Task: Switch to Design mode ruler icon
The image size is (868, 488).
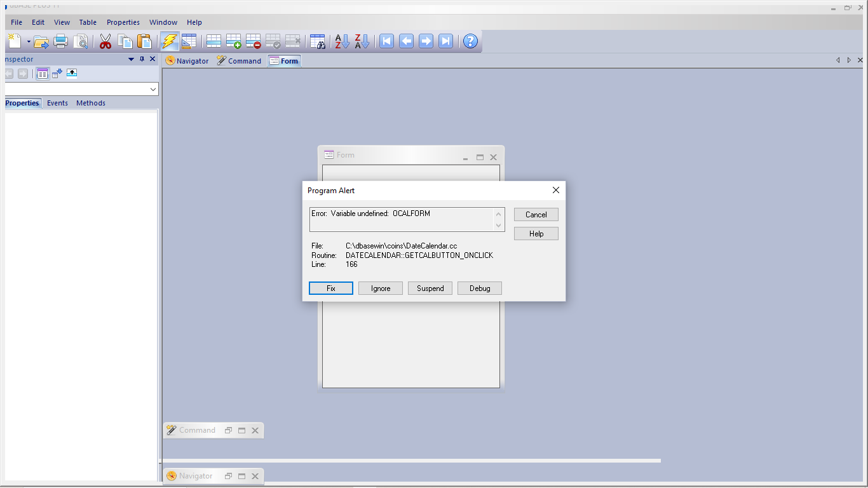Action: click(x=189, y=42)
